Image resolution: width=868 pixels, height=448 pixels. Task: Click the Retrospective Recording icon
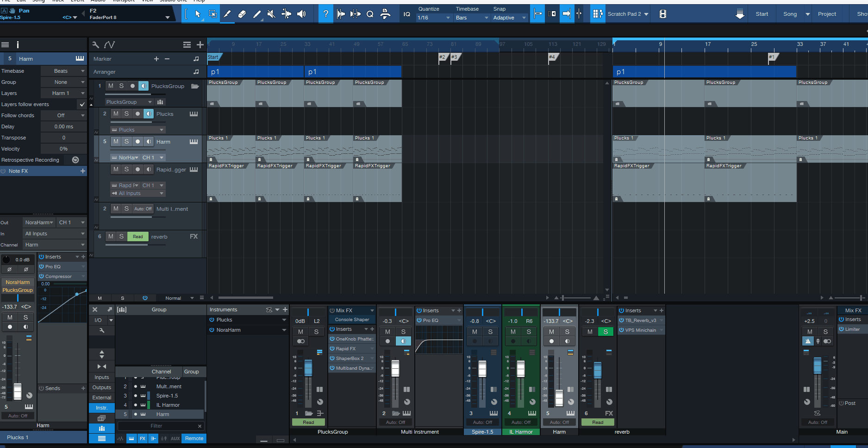(75, 160)
